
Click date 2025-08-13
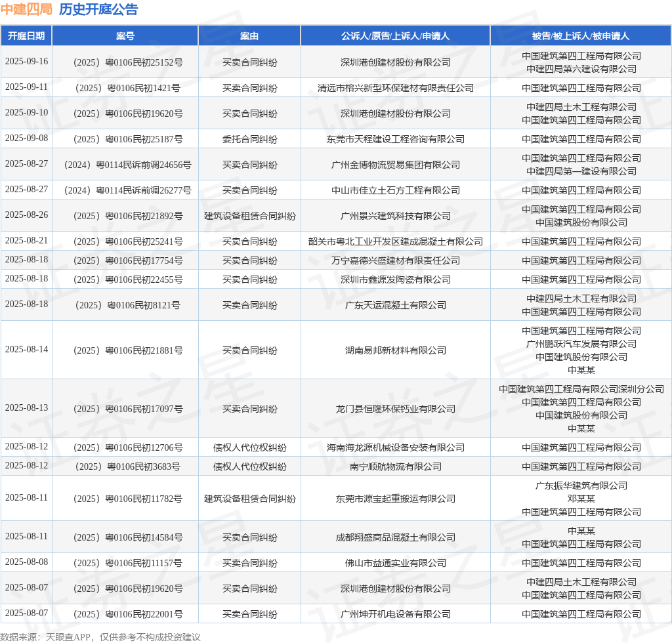(26, 408)
